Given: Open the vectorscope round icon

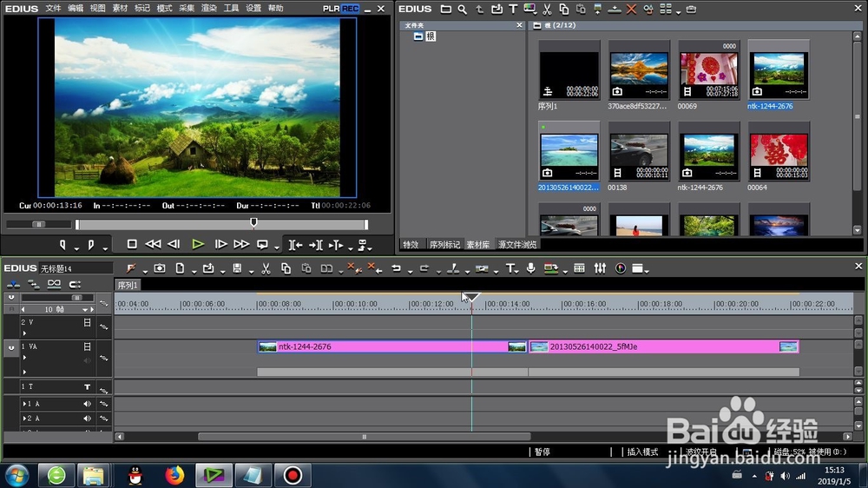Looking at the screenshot, I should [x=621, y=268].
